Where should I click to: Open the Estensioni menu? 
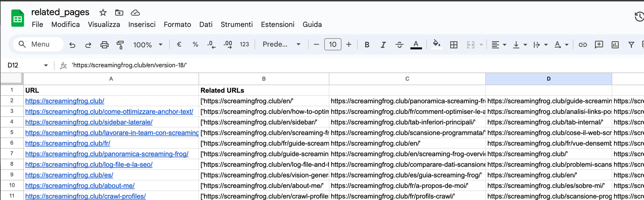[x=277, y=24]
